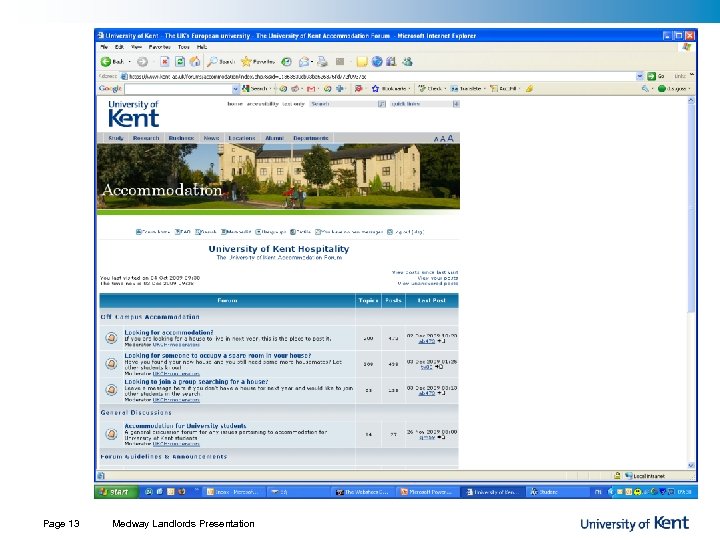Click the page vertical scrollbar down arrow
This screenshot has height=540, width=720.
tap(691, 465)
